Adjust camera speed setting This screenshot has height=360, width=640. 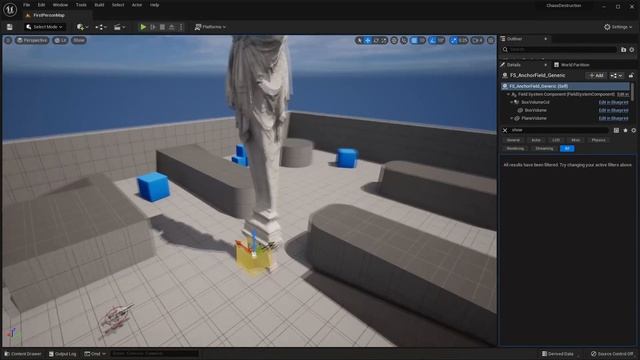[x=477, y=40]
